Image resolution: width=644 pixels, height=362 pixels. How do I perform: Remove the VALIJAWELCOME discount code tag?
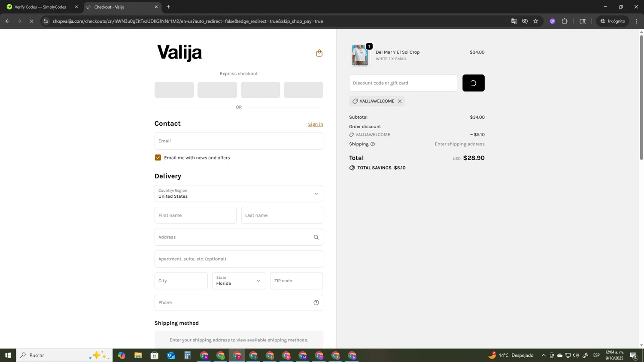pos(400,101)
